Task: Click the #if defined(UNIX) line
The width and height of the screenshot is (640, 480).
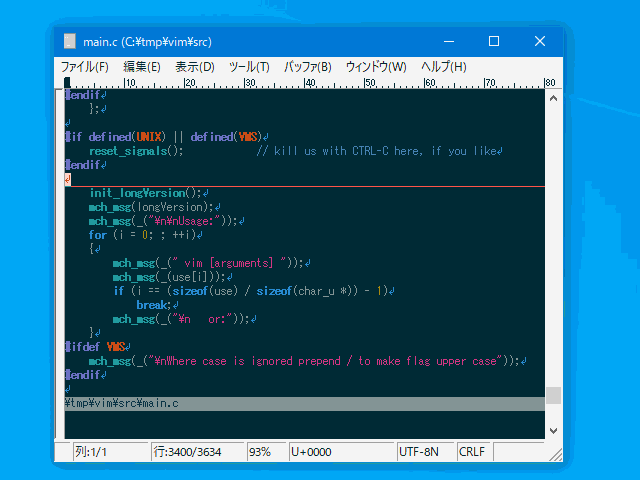Action: click(167, 137)
